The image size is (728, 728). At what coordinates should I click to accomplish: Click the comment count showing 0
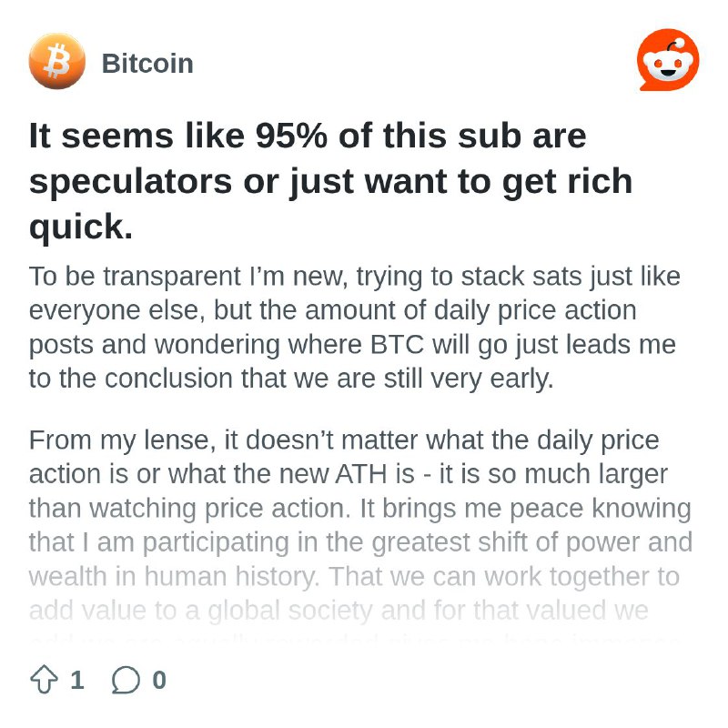(x=159, y=680)
